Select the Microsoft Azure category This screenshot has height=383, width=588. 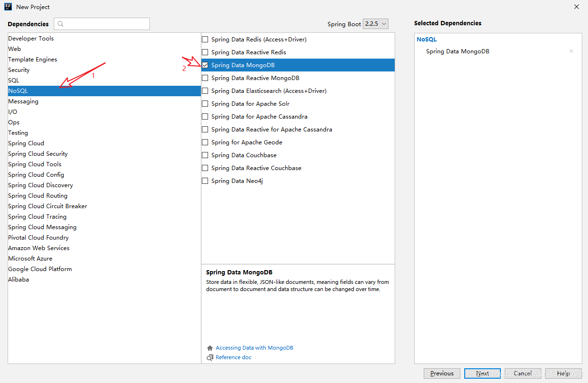click(x=104, y=259)
